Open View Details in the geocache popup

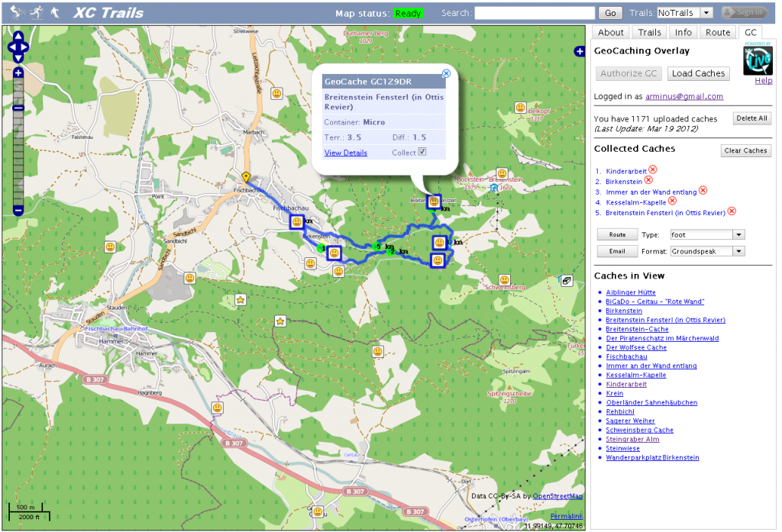[x=346, y=153]
